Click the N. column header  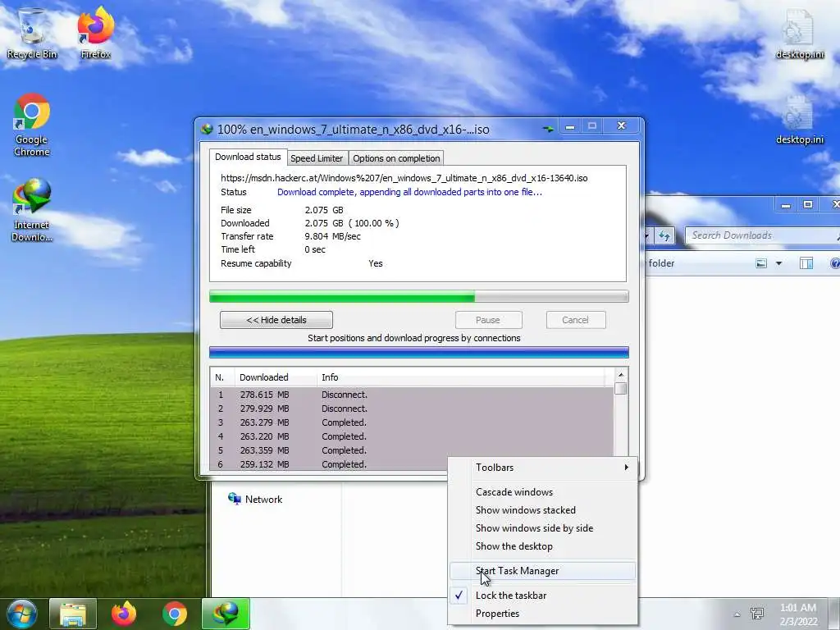(222, 377)
